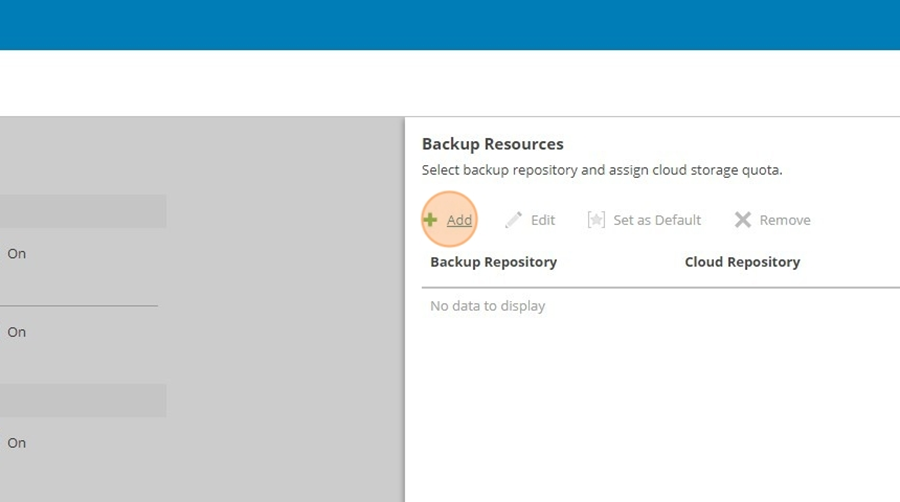
Task: Click the star Set as Default icon
Action: tap(596, 220)
